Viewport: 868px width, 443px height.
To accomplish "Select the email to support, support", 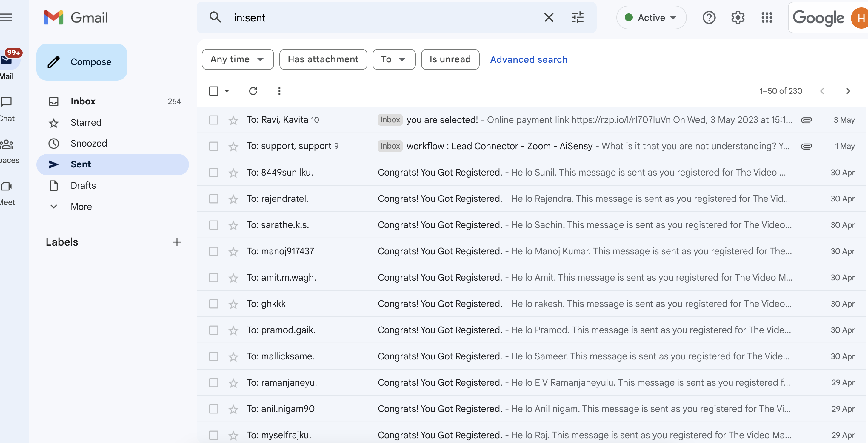I will (x=214, y=146).
